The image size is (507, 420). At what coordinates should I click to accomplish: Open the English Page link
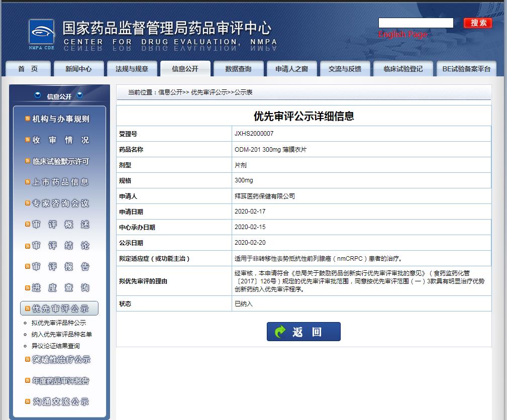point(402,34)
